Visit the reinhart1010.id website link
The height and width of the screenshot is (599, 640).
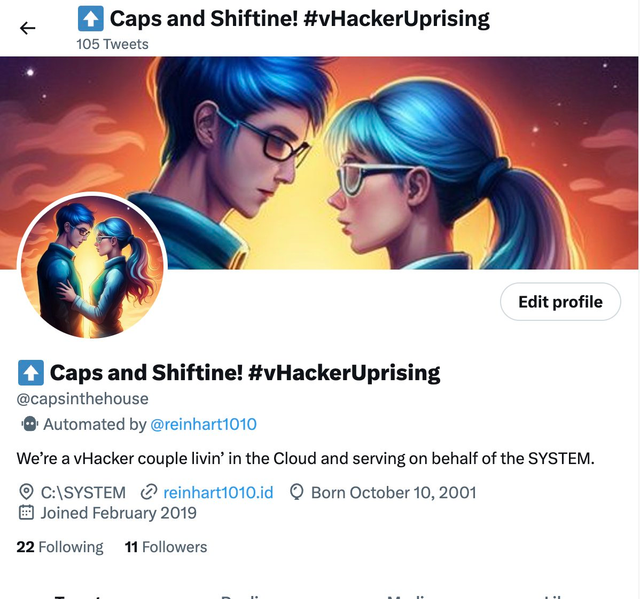pos(218,493)
